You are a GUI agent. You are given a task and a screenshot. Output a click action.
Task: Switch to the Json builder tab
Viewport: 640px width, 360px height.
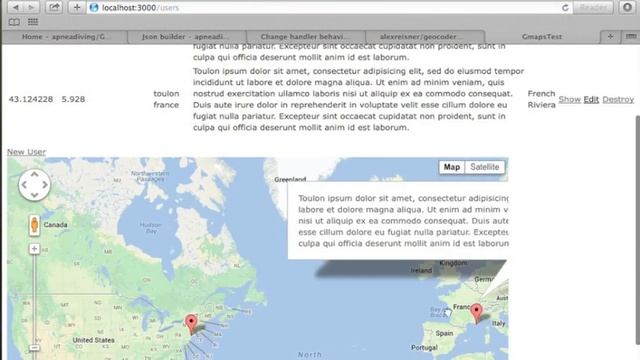click(x=187, y=37)
